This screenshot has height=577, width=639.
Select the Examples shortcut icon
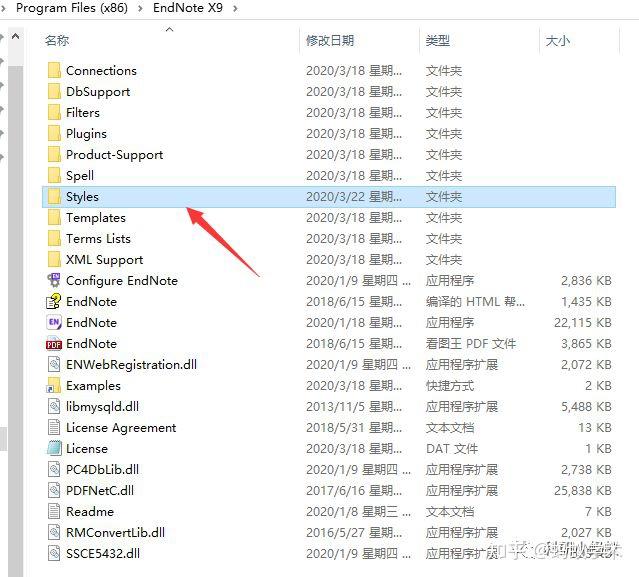(x=54, y=385)
